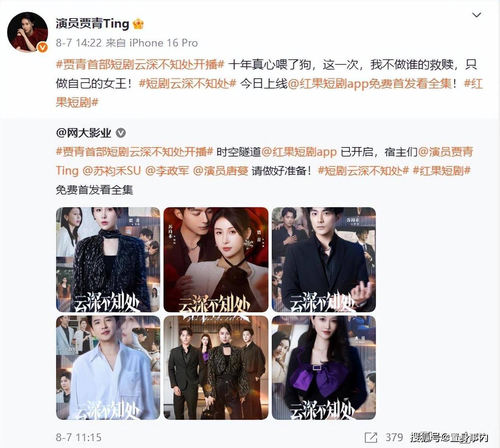This screenshot has width=500, height=448.
Task: Open 演员贾青Ting profile avatar
Action: coord(27,32)
